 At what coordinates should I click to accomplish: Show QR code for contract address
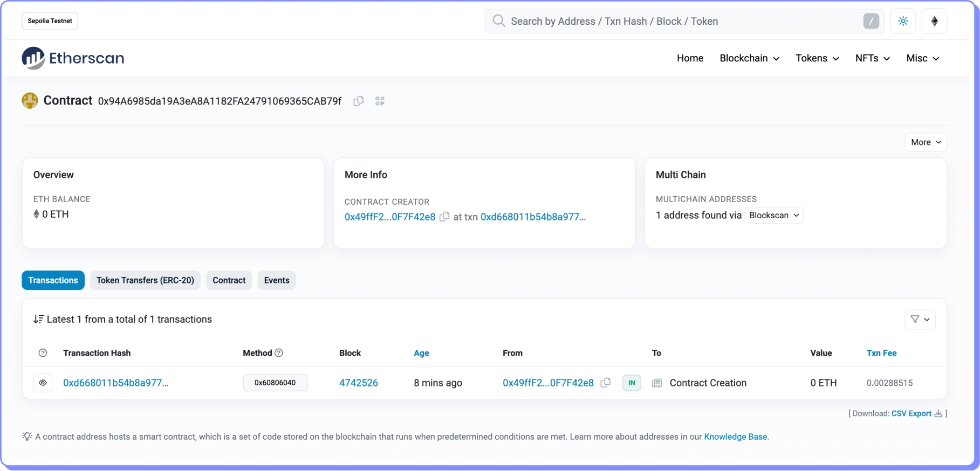pyautogui.click(x=380, y=101)
